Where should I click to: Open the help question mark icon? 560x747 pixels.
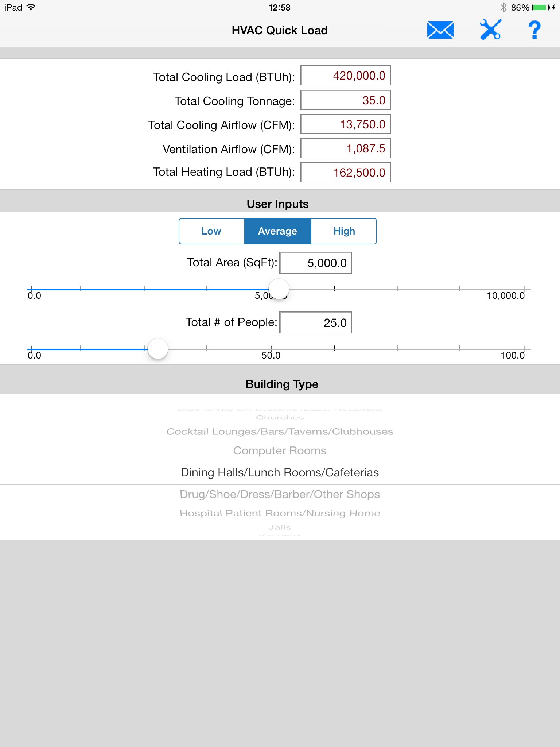[x=533, y=30]
